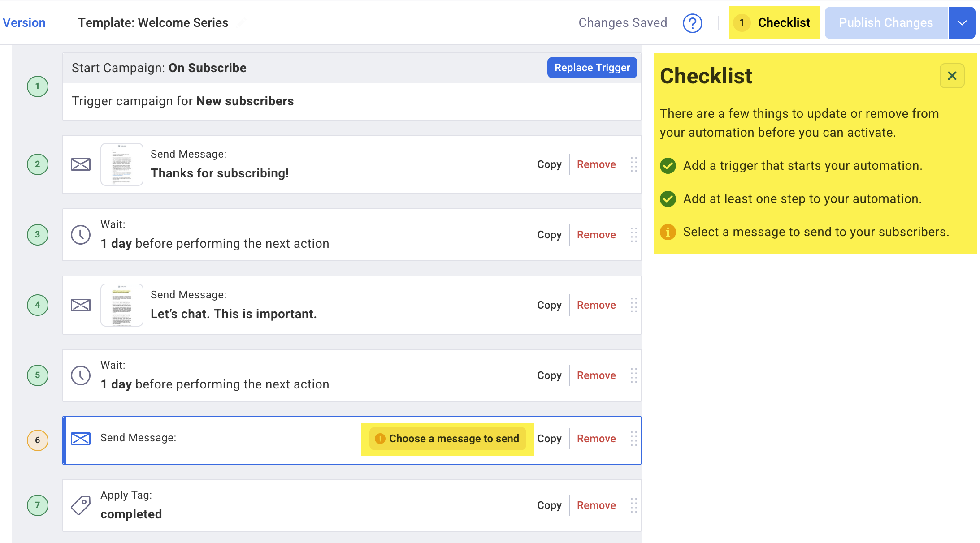Copy the step 6 Send Message
This screenshot has width=980, height=543.
click(x=549, y=439)
